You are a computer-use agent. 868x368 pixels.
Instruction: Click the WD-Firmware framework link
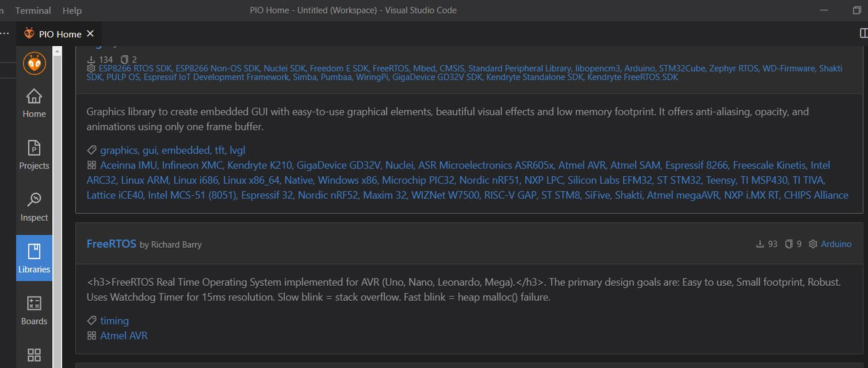[789, 69]
